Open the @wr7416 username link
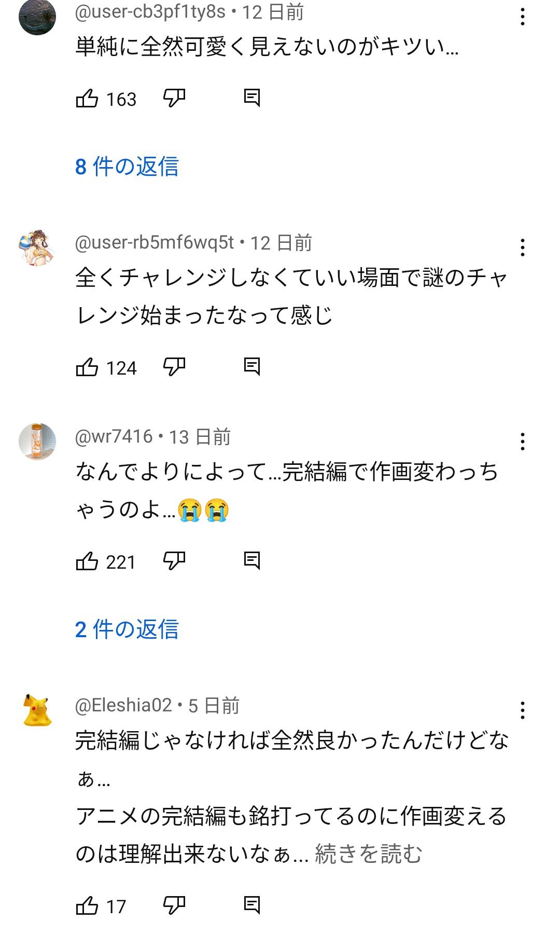Viewport: 560px width, 935px height. pos(114,437)
